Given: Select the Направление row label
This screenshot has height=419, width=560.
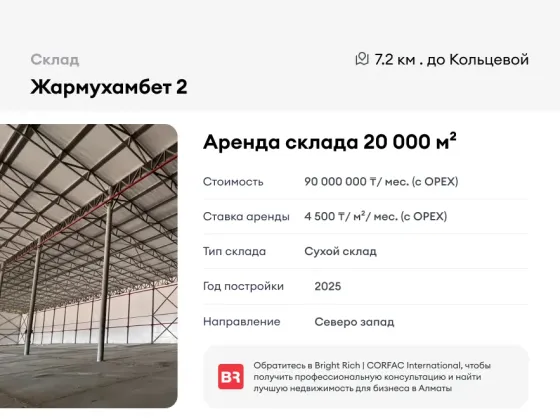Looking at the screenshot, I should tap(241, 322).
